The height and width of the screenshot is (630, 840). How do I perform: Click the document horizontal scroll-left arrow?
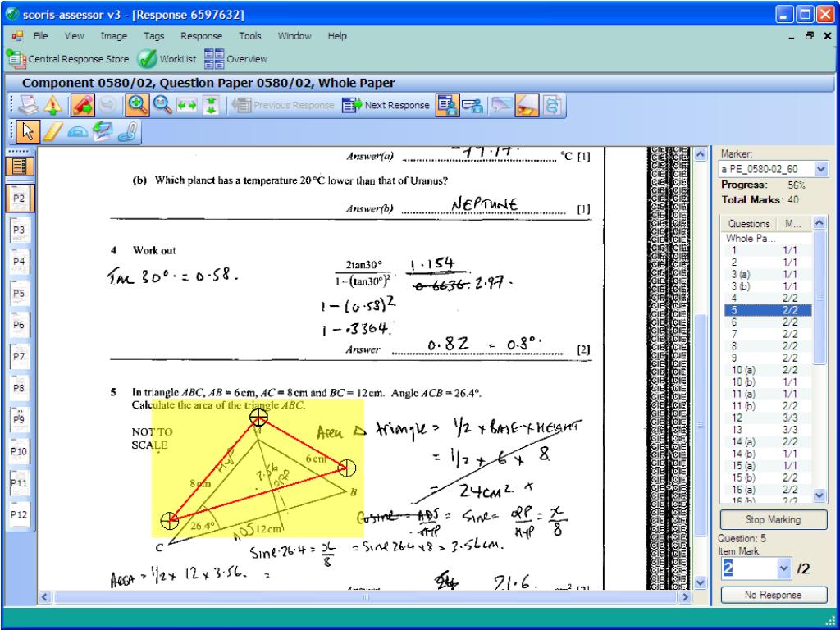click(x=45, y=597)
